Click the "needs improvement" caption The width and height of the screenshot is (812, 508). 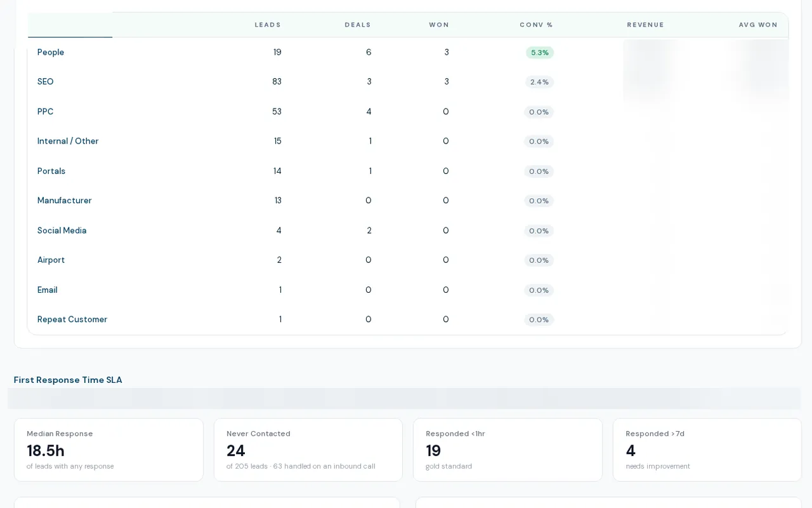(x=658, y=466)
